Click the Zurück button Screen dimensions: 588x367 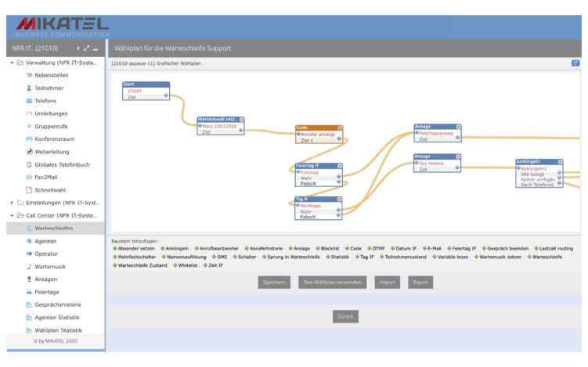tap(345, 316)
